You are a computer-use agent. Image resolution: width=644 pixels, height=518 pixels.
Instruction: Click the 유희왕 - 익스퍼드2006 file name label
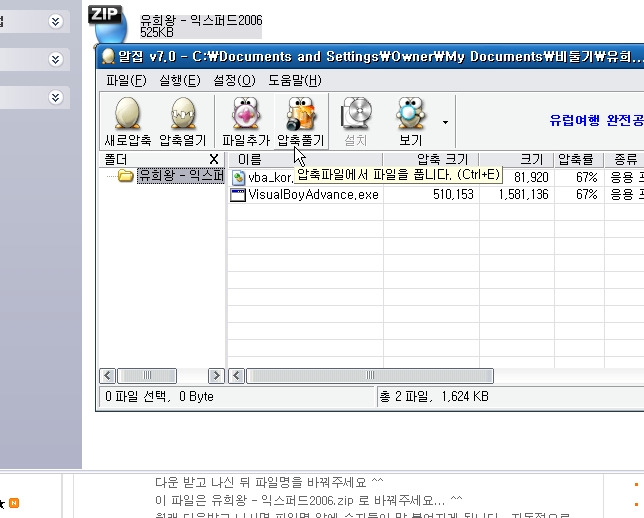click(x=201, y=20)
